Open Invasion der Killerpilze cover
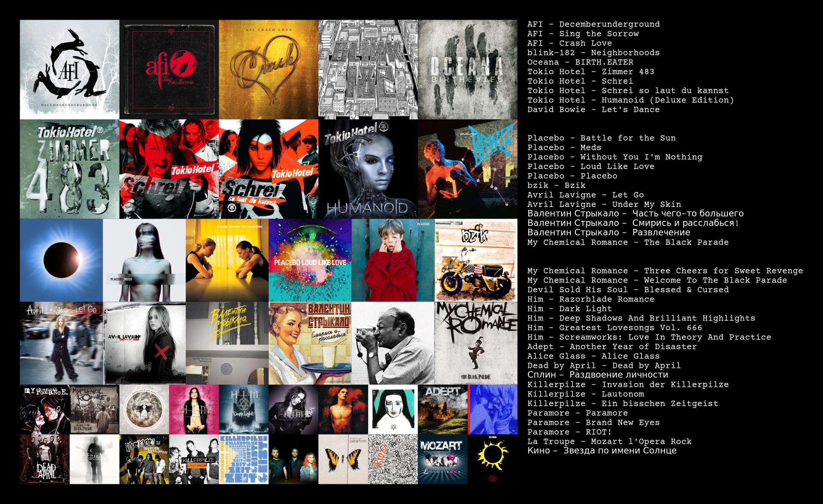Screen dimensions: 823x504 144,459
